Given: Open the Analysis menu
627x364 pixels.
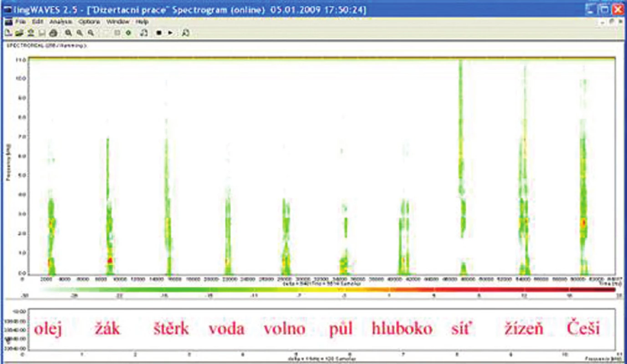Looking at the screenshot, I should click(x=61, y=22).
